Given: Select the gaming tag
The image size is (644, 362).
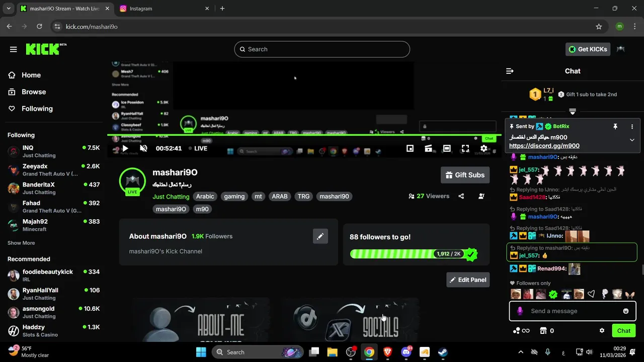Looking at the screenshot, I should 234,197.
